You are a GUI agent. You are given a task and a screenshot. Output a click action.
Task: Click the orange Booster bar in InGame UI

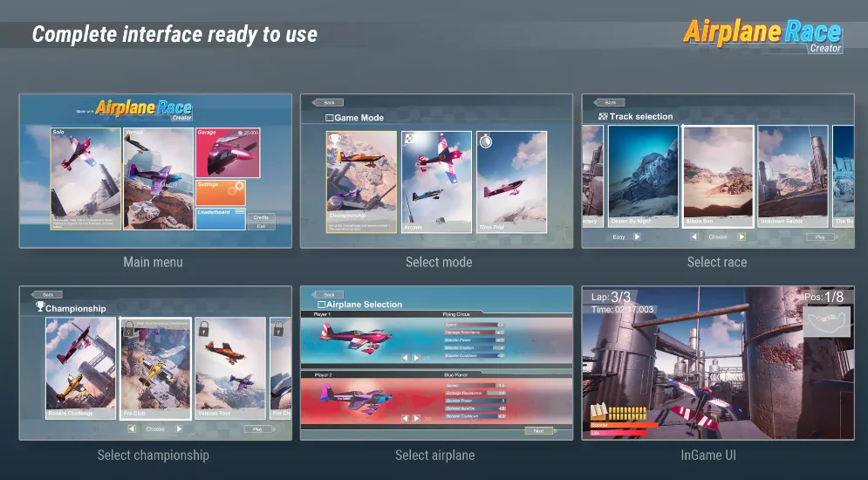[x=625, y=425]
